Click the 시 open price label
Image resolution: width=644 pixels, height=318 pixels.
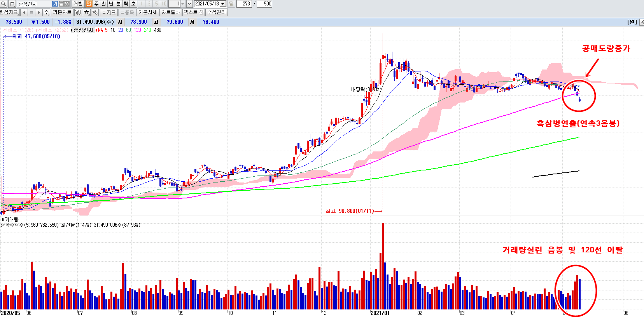pyautogui.click(x=120, y=22)
